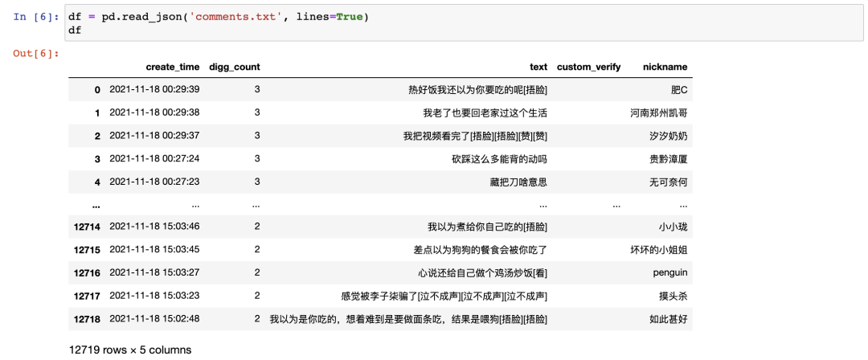Click comment text 我把视频看完了[捂脸][捂脸][赞][赞]
Viewport: 868px width, 360px height.
(x=476, y=137)
